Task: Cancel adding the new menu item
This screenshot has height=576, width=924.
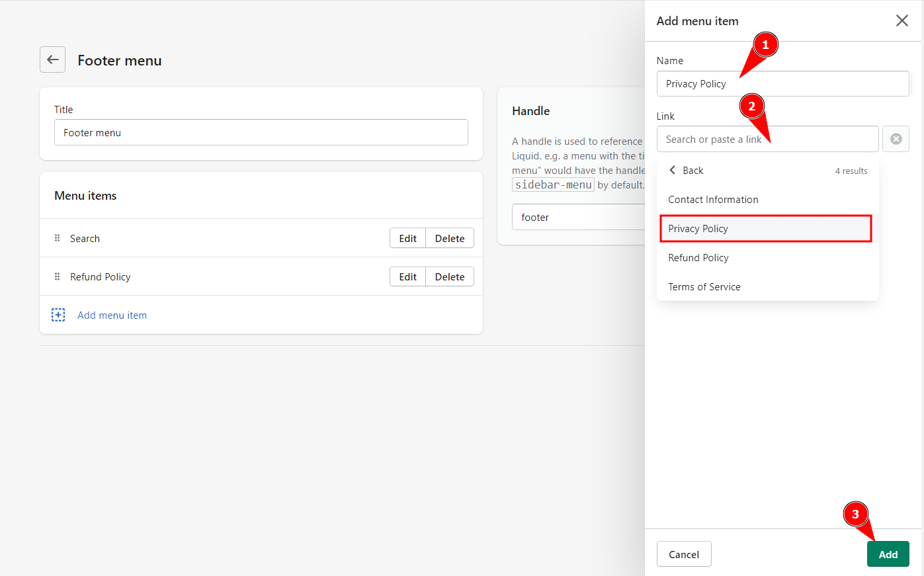Action: (684, 554)
